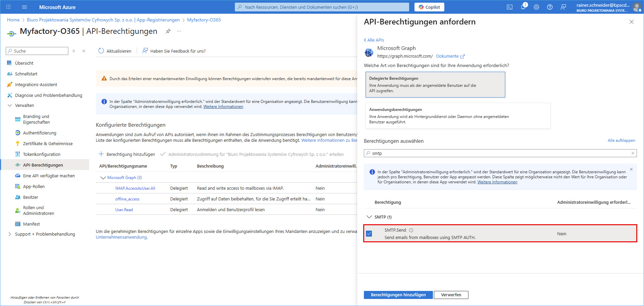Open Übersicht in the sidebar
644x306 pixels.
tap(24, 63)
